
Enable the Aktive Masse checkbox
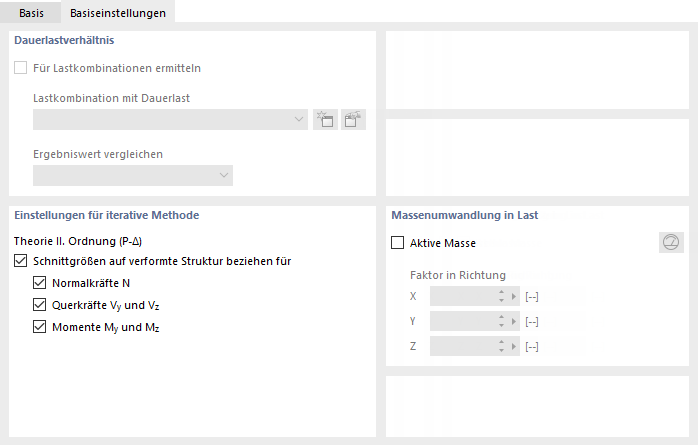398,242
